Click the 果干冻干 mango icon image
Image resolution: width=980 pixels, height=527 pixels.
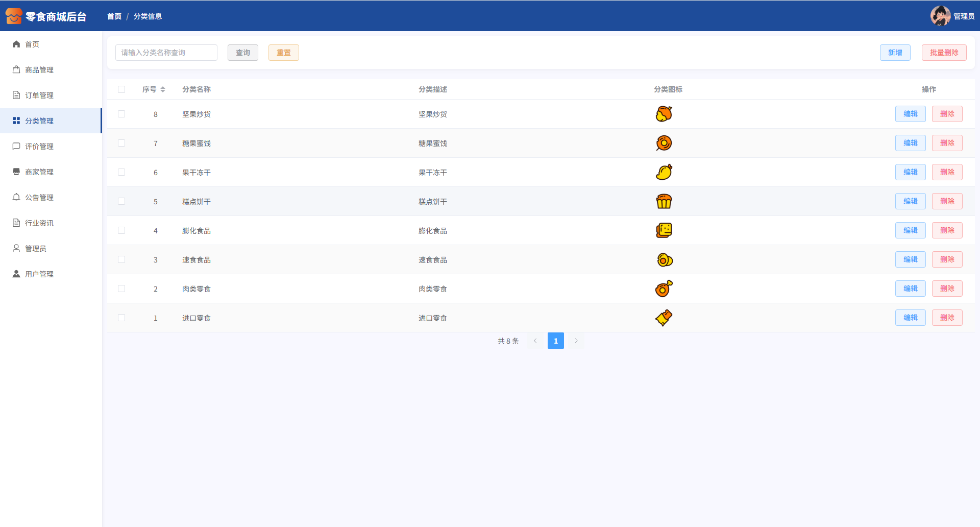pos(664,172)
